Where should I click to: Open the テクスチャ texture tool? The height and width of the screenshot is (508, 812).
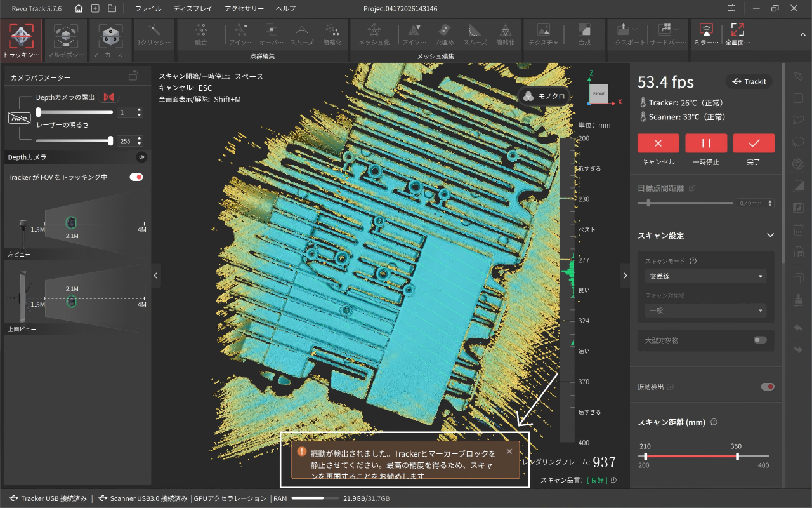coord(544,35)
